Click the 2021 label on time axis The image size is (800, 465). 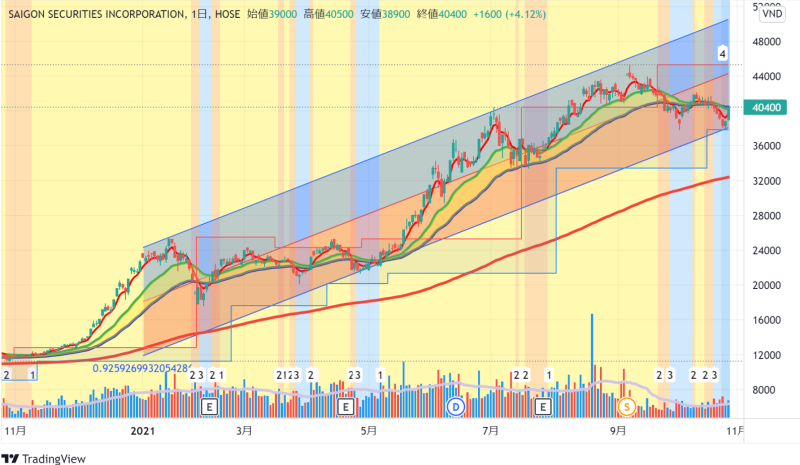143,431
